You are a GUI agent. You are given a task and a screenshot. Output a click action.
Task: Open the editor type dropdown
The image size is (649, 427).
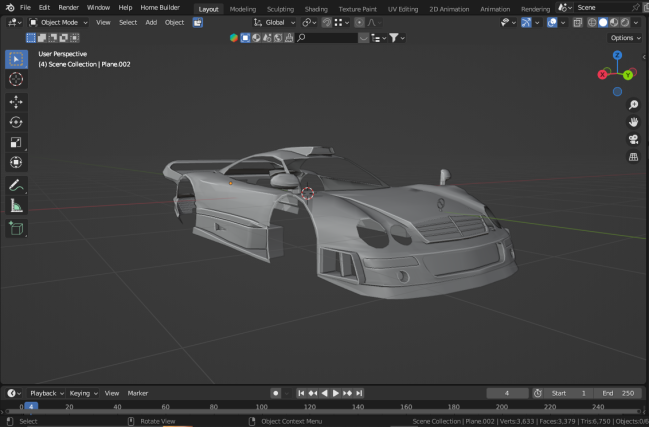click(x=14, y=22)
